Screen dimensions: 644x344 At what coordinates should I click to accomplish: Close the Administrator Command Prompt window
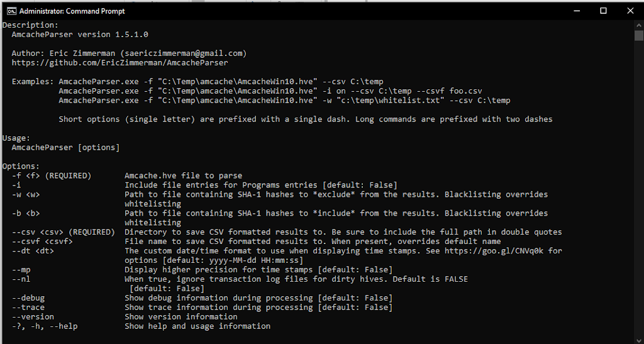631,11
